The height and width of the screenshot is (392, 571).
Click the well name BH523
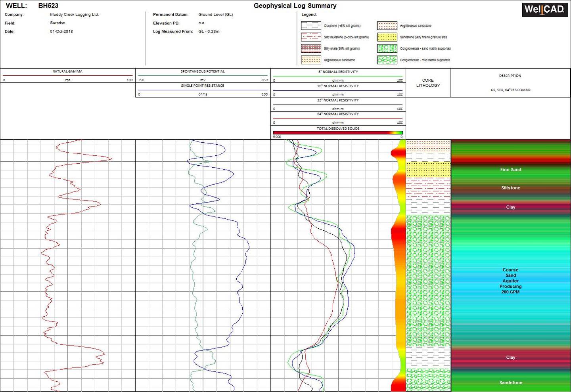[x=48, y=6]
